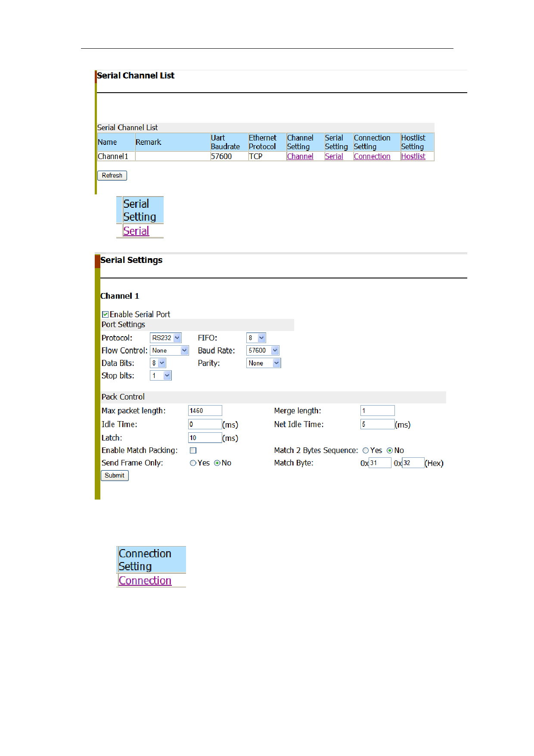Viewport: 534px width, 756px height.
Task: Focus the Net Idle Time input field
Action: click(377, 425)
